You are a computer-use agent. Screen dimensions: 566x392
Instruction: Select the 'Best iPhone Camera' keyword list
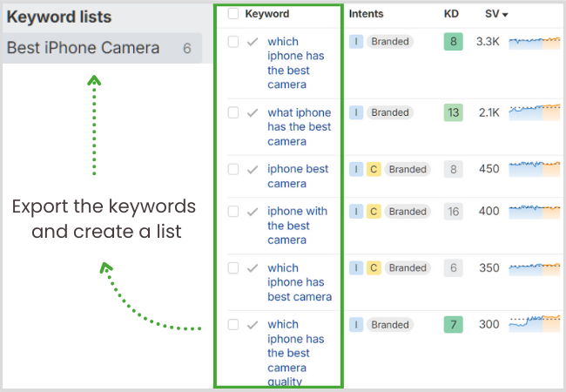click(x=102, y=48)
